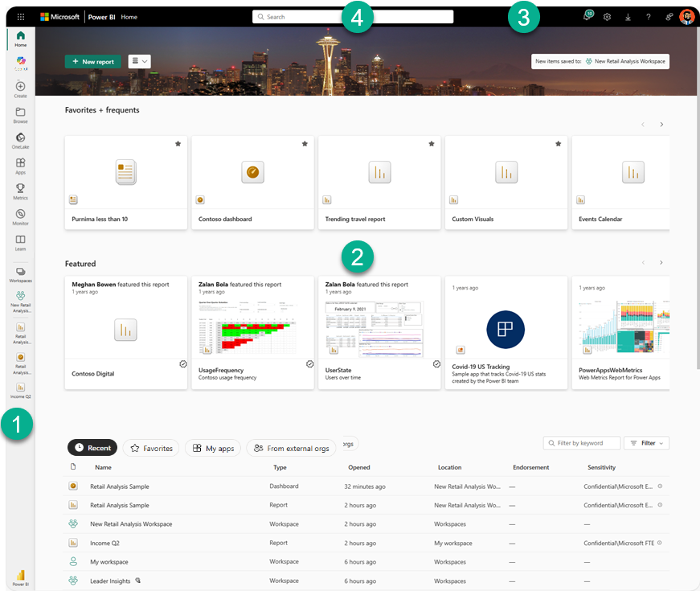Click the Power BI logo at sidebar bottom

pyautogui.click(x=21, y=577)
